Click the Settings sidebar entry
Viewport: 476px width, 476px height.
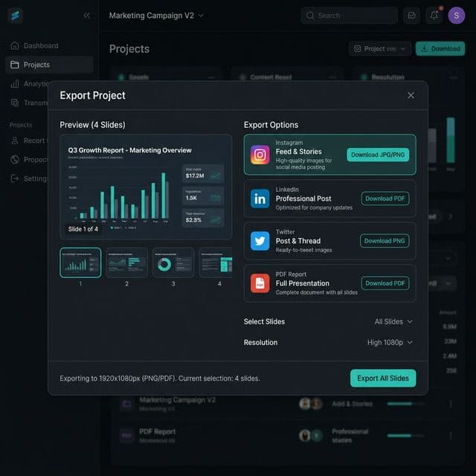click(x=29, y=178)
